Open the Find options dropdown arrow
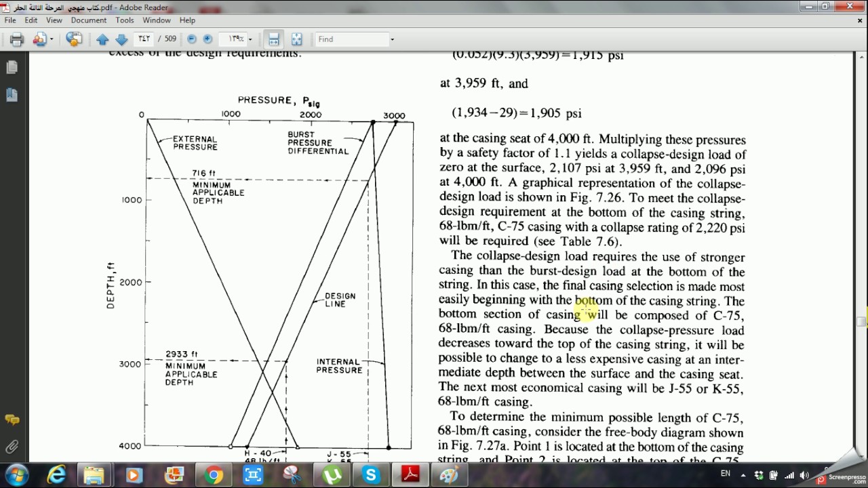This screenshot has height=488, width=868. 392,39
